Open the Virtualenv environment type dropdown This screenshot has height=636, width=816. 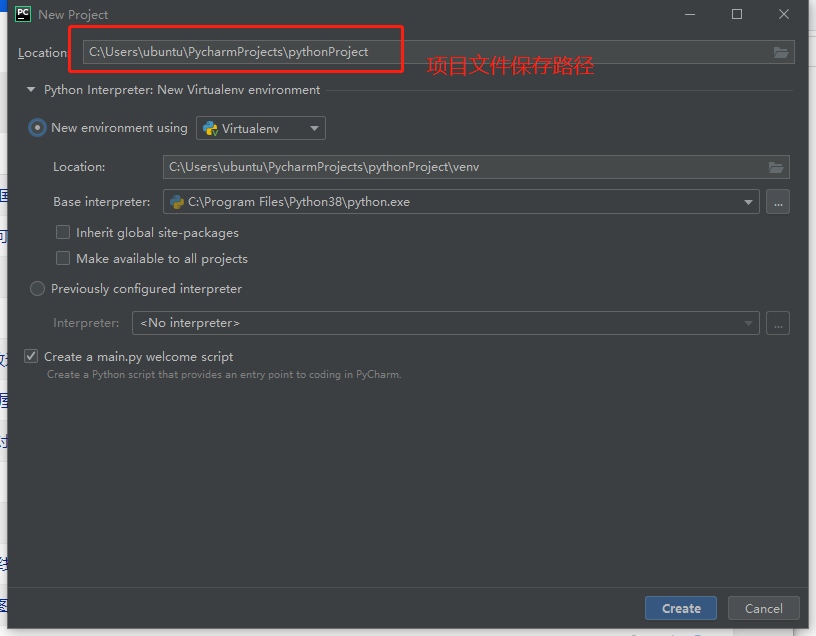tap(261, 128)
